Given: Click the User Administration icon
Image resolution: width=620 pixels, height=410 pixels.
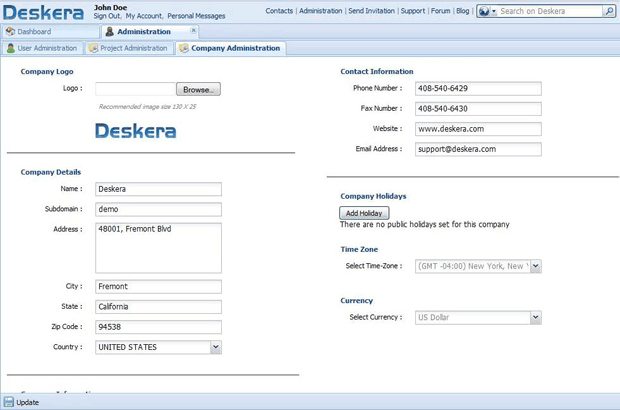Looking at the screenshot, I should (11, 48).
